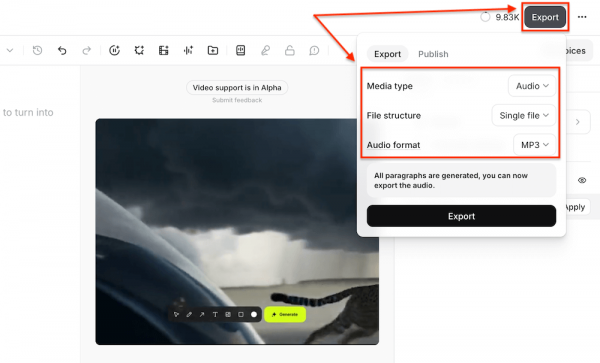The image size is (600, 363).
Task: Toggle the eye visibility icon at right
Action: coord(582,180)
